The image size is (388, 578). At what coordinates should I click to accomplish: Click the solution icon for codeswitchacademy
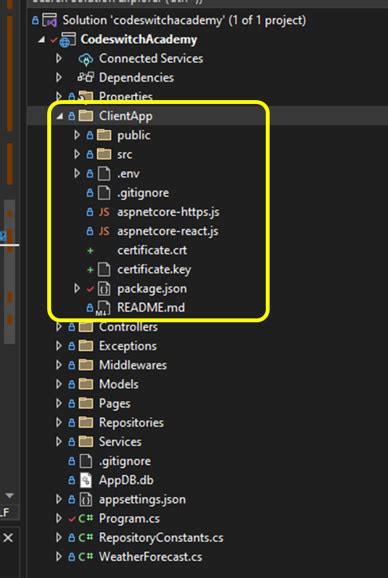pyautogui.click(x=50, y=21)
